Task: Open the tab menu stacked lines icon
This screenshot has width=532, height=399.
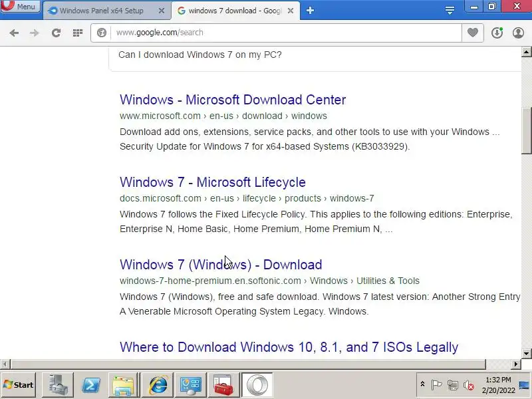Action: coord(450,10)
